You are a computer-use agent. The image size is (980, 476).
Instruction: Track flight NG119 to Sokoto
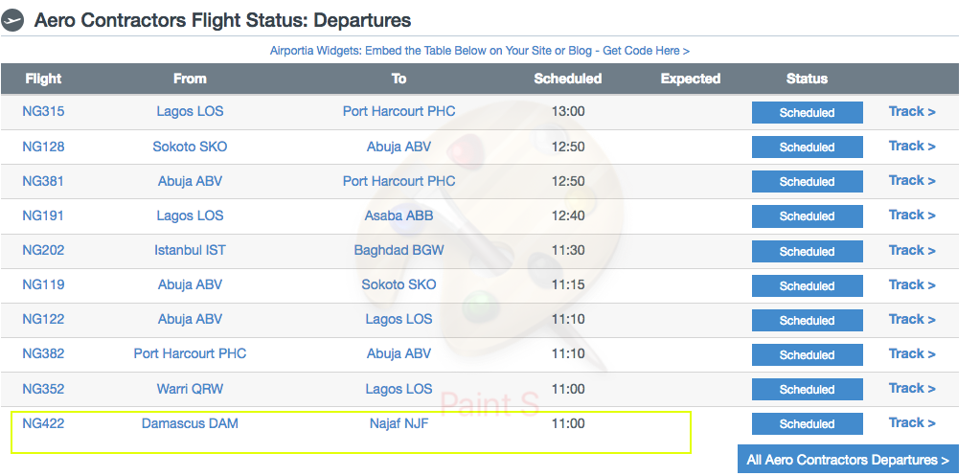(912, 284)
